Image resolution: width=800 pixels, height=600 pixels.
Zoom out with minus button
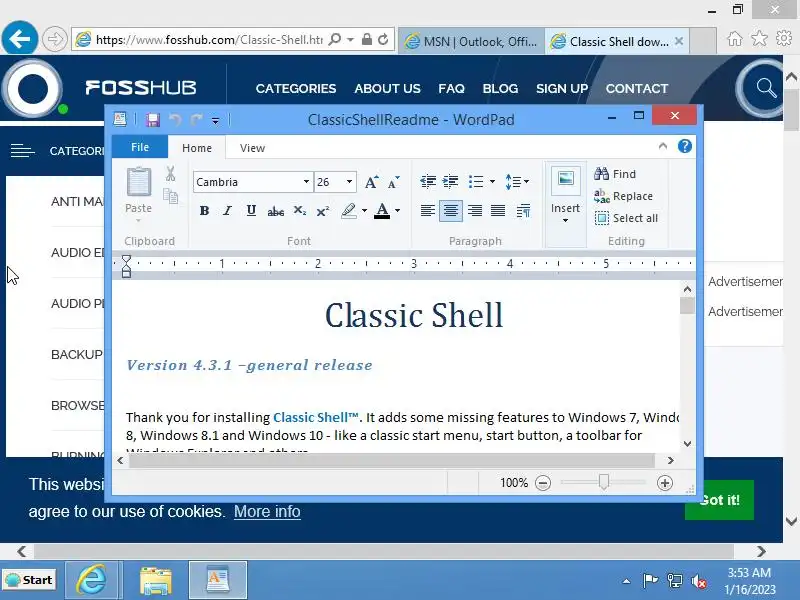pyautogui.click(x=543, y=483)
